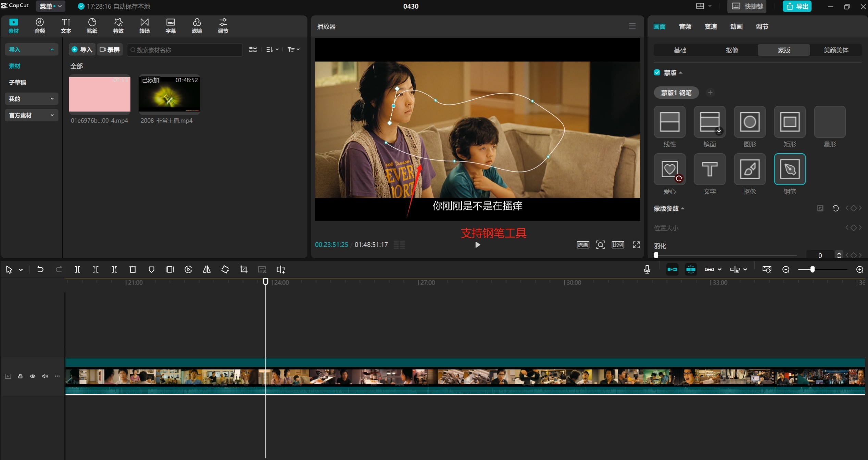Lock the video track

[20, 376]
